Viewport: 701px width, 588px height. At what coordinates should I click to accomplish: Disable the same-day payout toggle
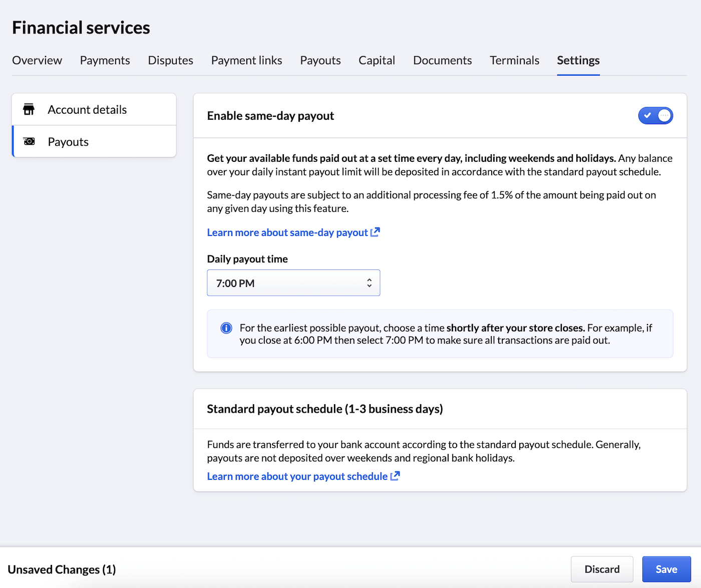655,116
